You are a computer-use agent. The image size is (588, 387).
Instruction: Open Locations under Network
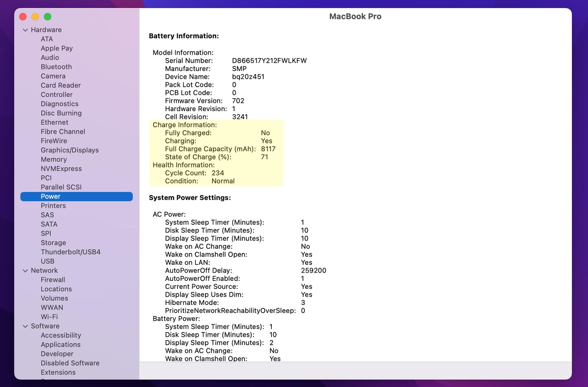click(56, 290)
